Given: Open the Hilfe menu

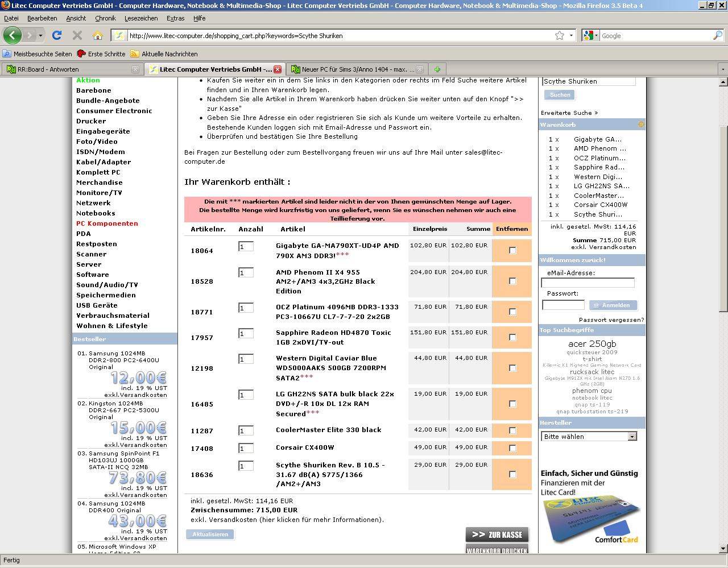Looking at the screenshot, I should coord(199,18).
